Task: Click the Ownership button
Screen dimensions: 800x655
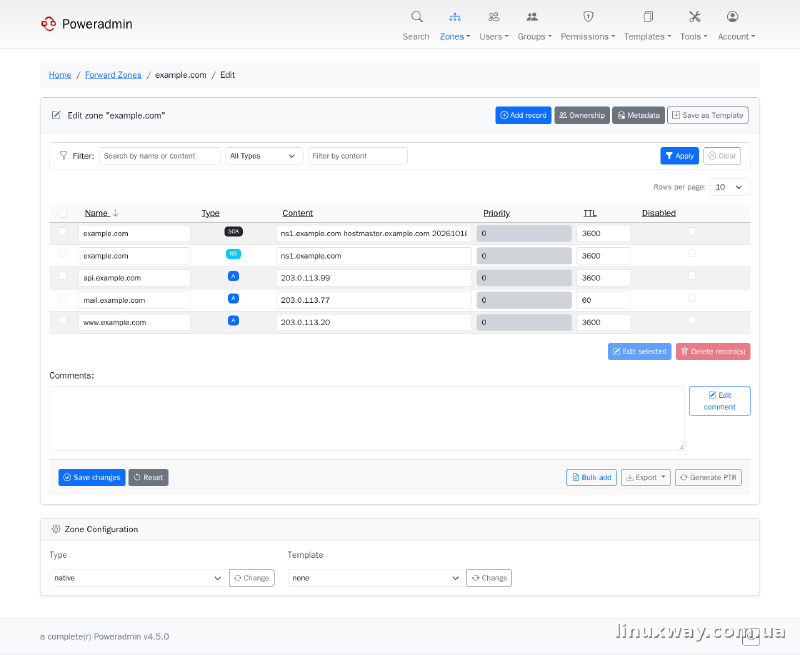Action: pyautogui.click(x=582, y=115)
